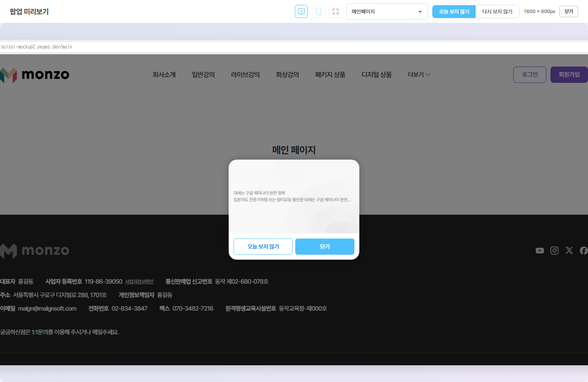Open fullscreen preview icon
The height and width of the screenshot is (382, 588).
coord(336,11)
